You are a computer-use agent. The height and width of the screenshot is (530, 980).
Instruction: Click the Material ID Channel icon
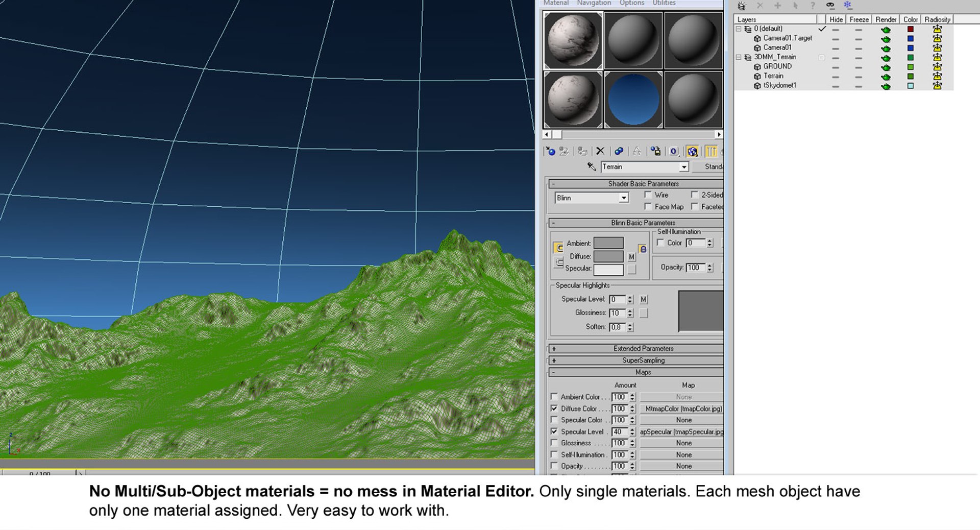coord(674,151)
